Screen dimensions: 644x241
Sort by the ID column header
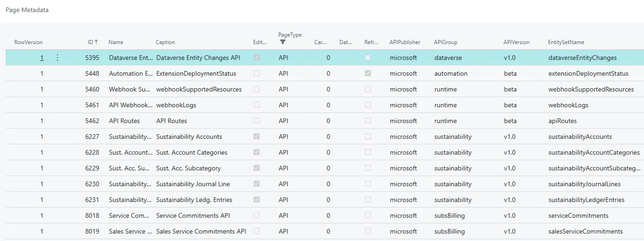click(93, 42)
